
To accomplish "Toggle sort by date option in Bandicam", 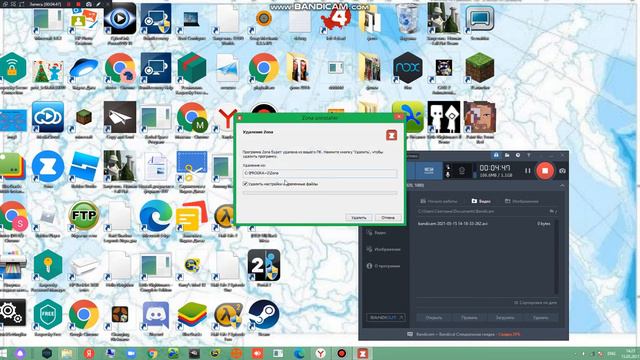I will [x=535, y=303].
